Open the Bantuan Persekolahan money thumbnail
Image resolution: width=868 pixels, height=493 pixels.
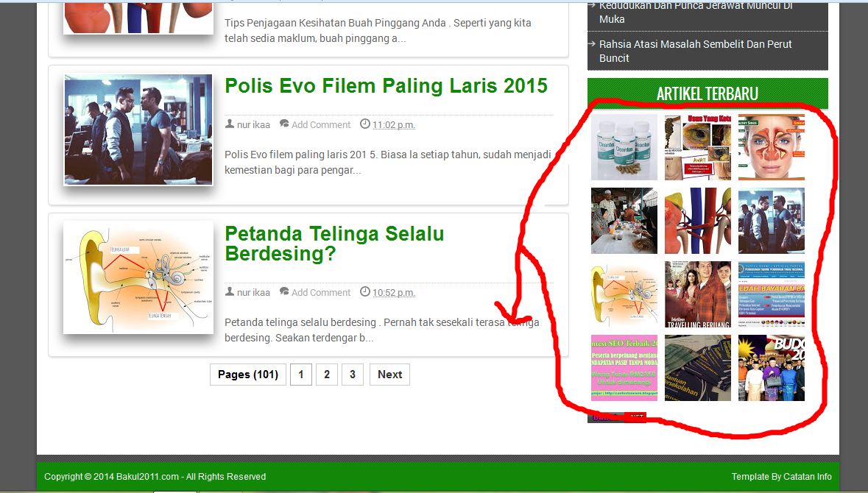(697, 368)
